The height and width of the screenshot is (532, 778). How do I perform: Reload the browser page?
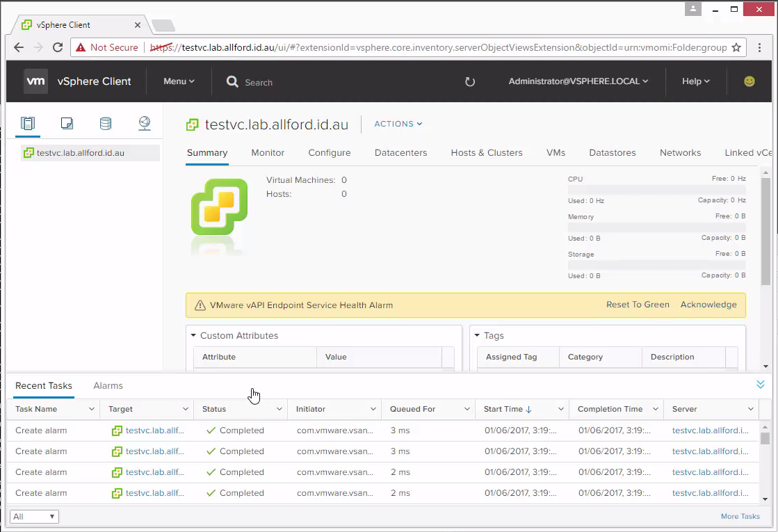click(58, 47)
